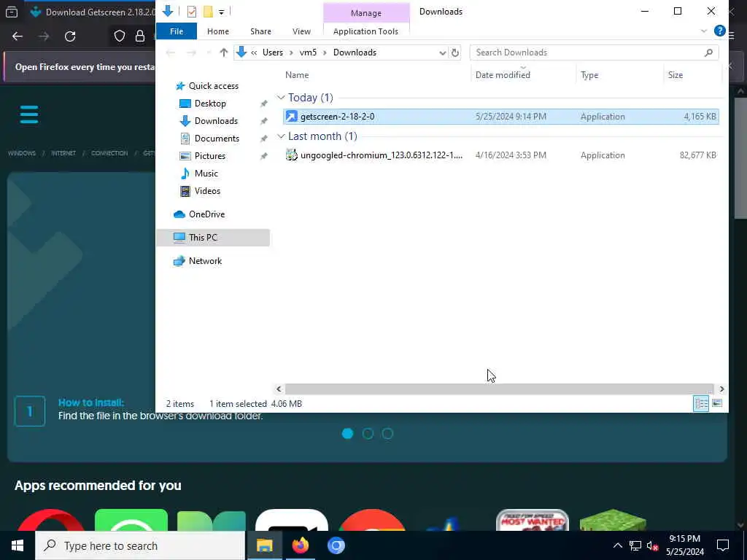Open Explorer Help question mark icon
This screenshot has height=560, width=747.
(719, 31)
